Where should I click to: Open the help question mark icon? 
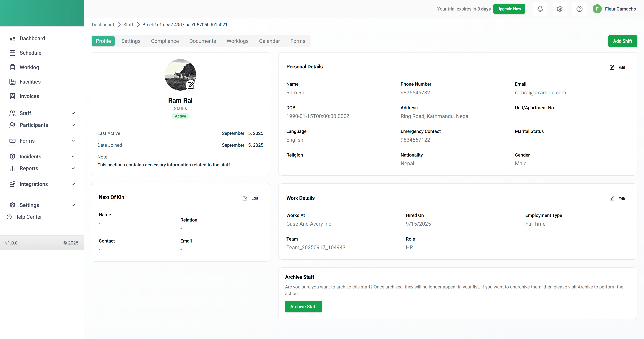tap(579, 9)
